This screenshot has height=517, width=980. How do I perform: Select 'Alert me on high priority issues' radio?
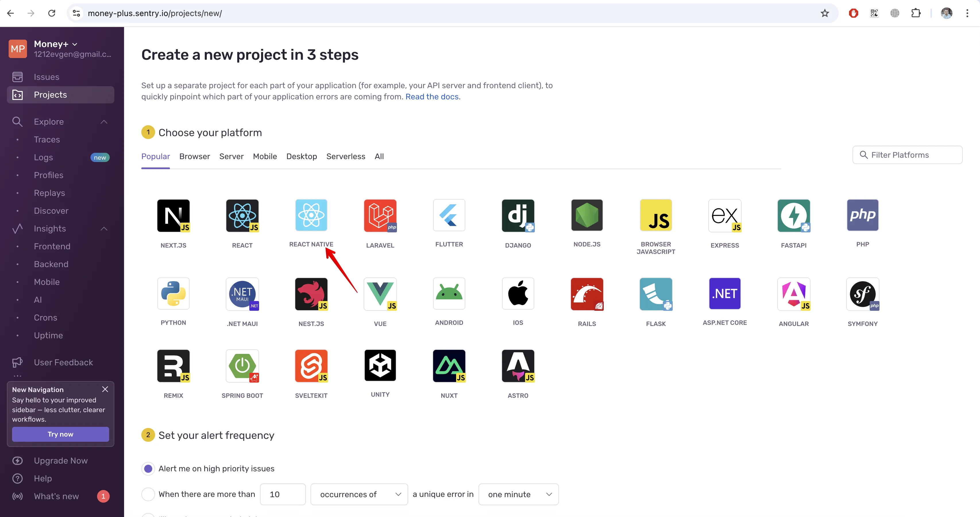tap(148, 469)
